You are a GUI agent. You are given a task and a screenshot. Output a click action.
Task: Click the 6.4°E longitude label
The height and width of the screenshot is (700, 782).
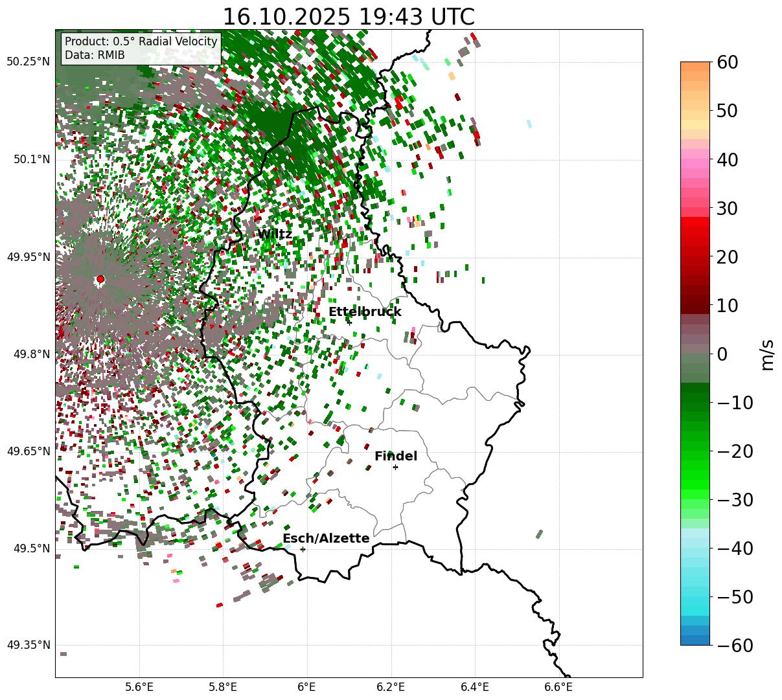[x=475, y=687]
